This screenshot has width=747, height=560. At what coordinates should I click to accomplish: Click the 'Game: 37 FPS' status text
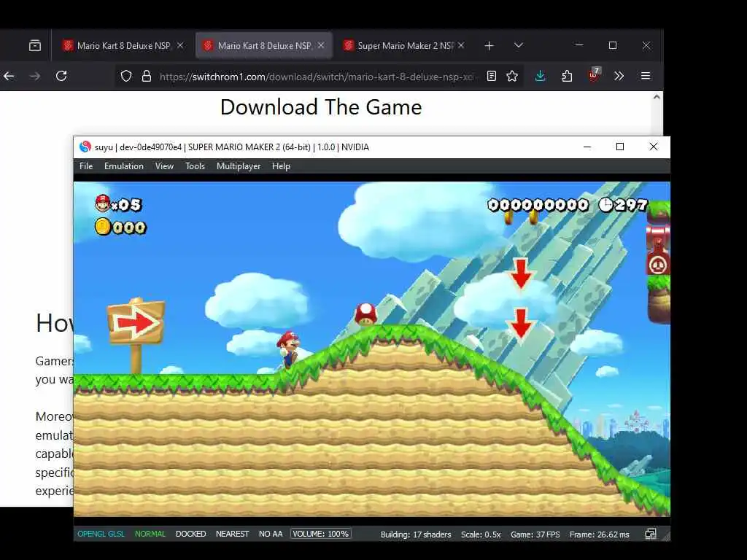pyautogui.click(x=535, y=534)
